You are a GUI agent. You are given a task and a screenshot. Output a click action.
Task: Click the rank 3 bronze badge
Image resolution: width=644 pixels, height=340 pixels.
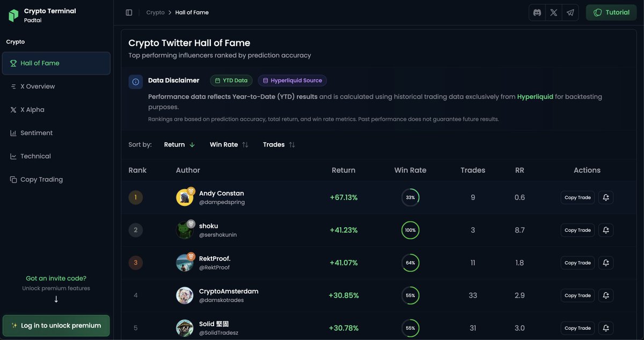[x=135, y=263]
